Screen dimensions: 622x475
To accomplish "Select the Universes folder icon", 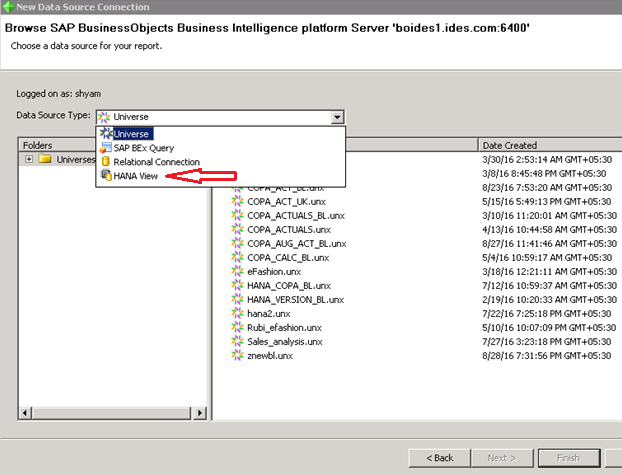I will (45, 159).
